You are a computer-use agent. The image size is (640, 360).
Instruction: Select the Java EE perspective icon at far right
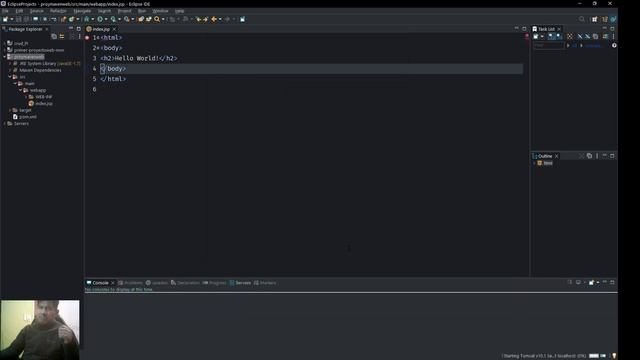point(613,19)
